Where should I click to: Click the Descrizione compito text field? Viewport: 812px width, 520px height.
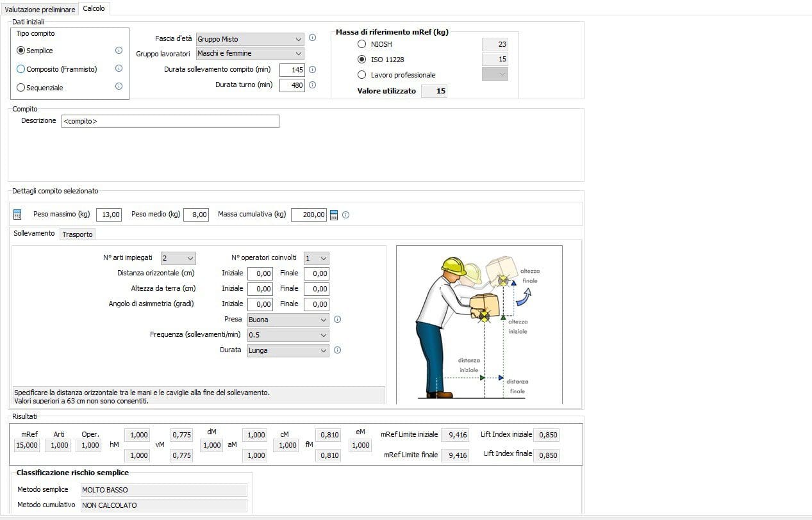[x=170, y=121]
